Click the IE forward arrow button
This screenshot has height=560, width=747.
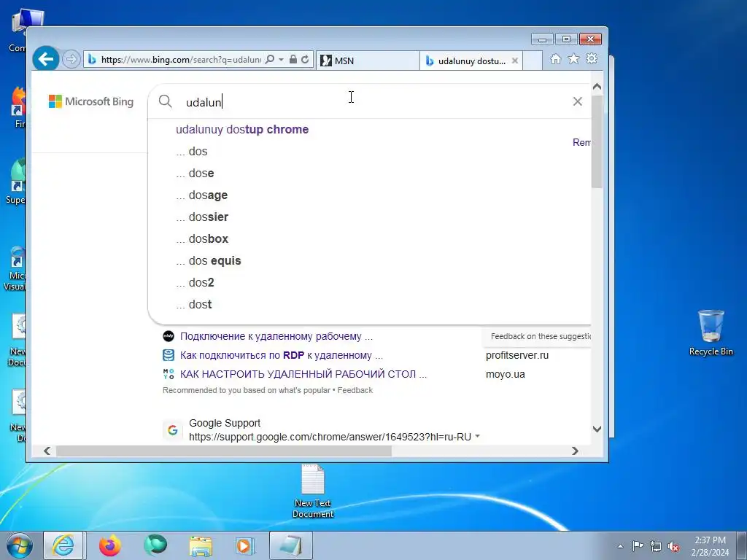(x=71, y=60)
